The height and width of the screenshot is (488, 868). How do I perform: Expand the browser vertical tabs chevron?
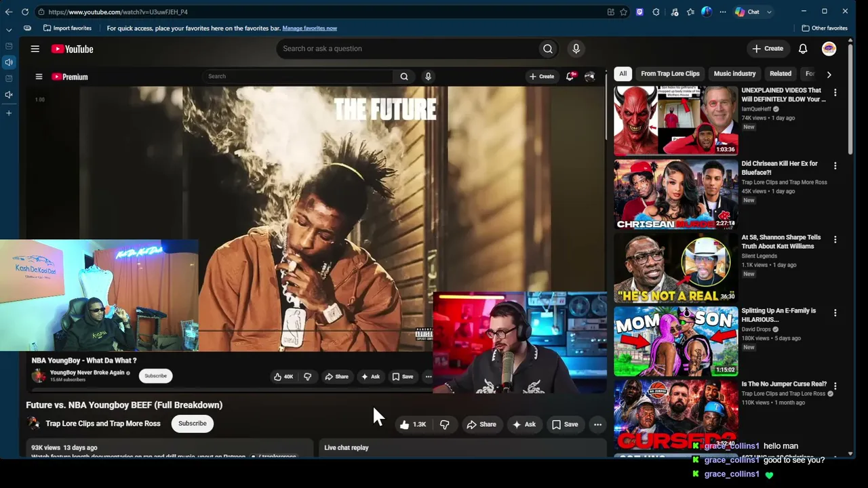(9, 30)
